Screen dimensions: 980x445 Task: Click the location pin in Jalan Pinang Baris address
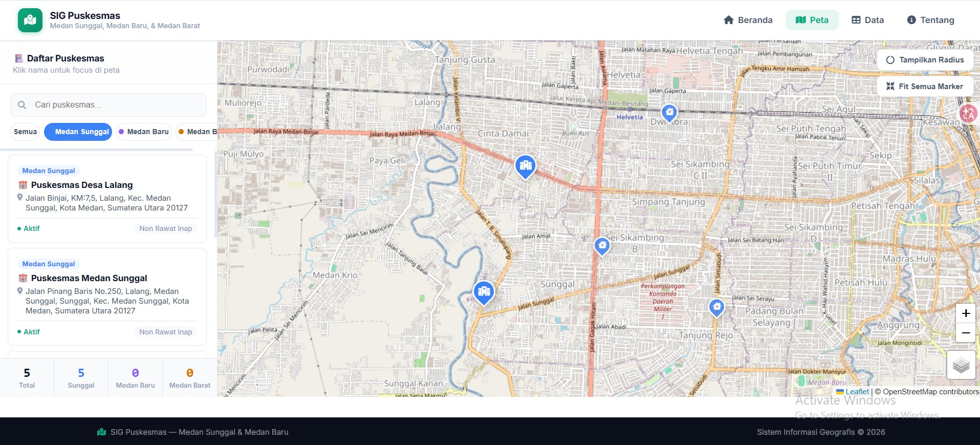tap(20, 291)
